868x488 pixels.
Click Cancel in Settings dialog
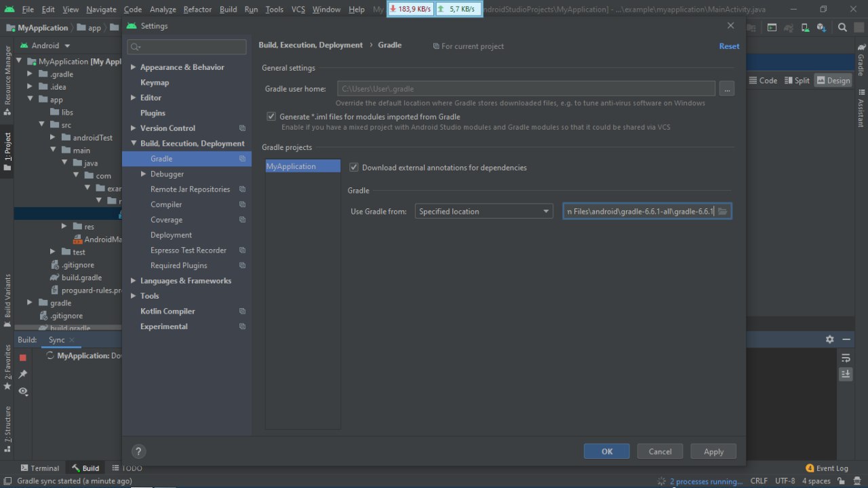(660, 451)
